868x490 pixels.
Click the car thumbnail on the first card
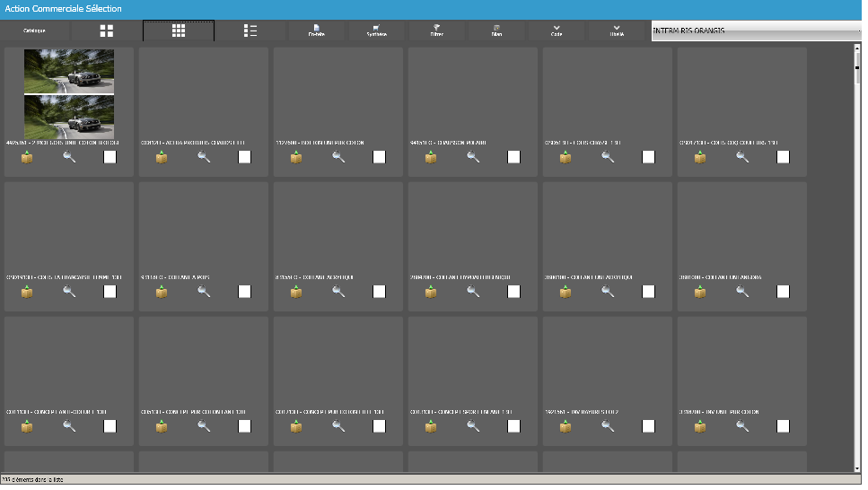[x=69, y=94]
